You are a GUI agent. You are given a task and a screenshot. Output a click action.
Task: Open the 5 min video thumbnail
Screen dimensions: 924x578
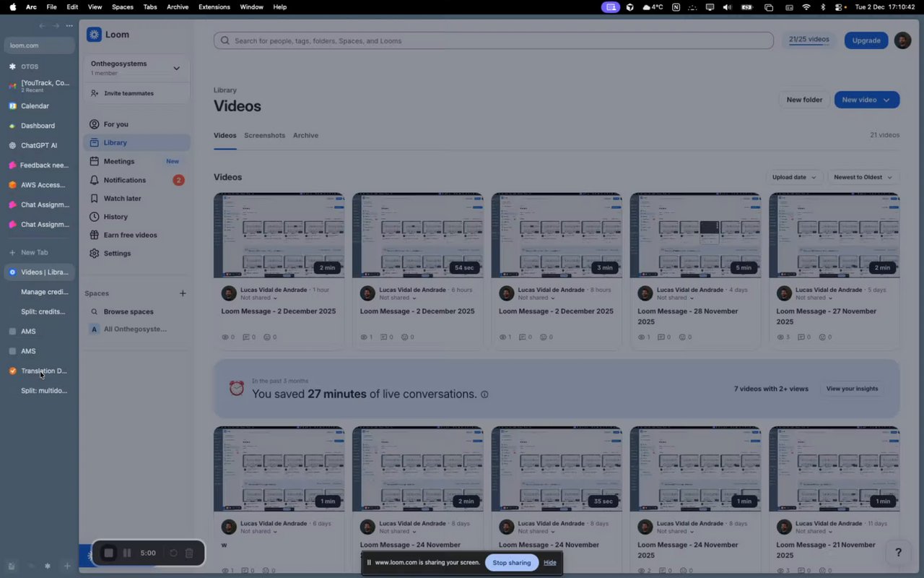coord(695,236)
